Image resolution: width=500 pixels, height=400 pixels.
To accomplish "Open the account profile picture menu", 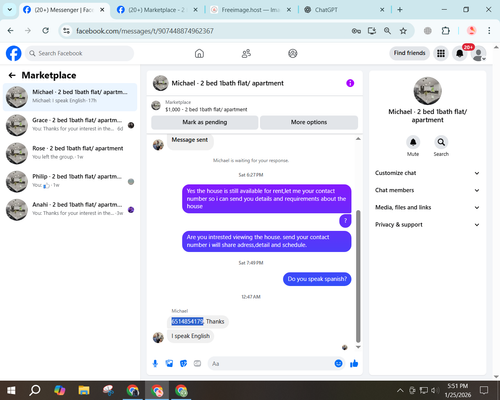I will 478,54.
